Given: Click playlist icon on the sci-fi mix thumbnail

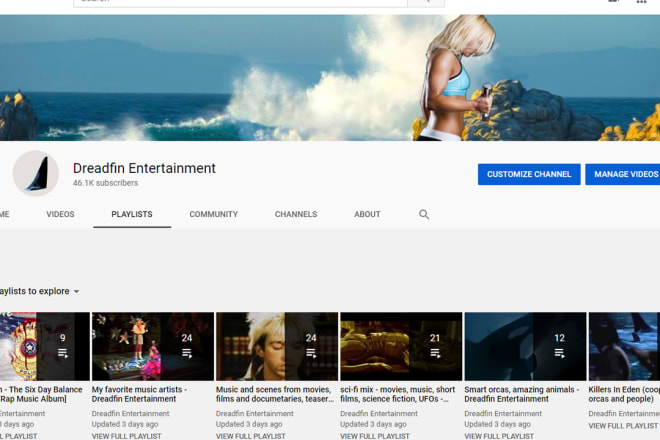Looking at the screenshot, I should [435, 353].
